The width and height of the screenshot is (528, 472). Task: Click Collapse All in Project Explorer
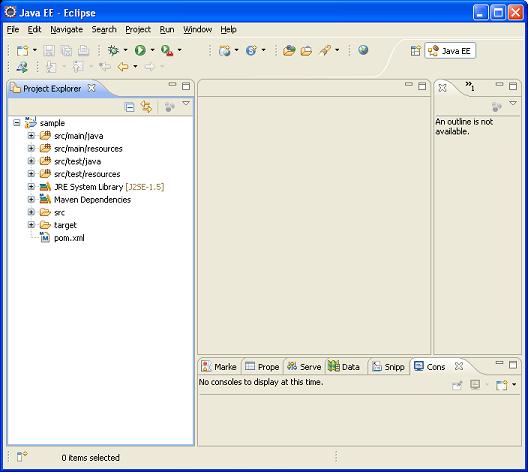129,107
